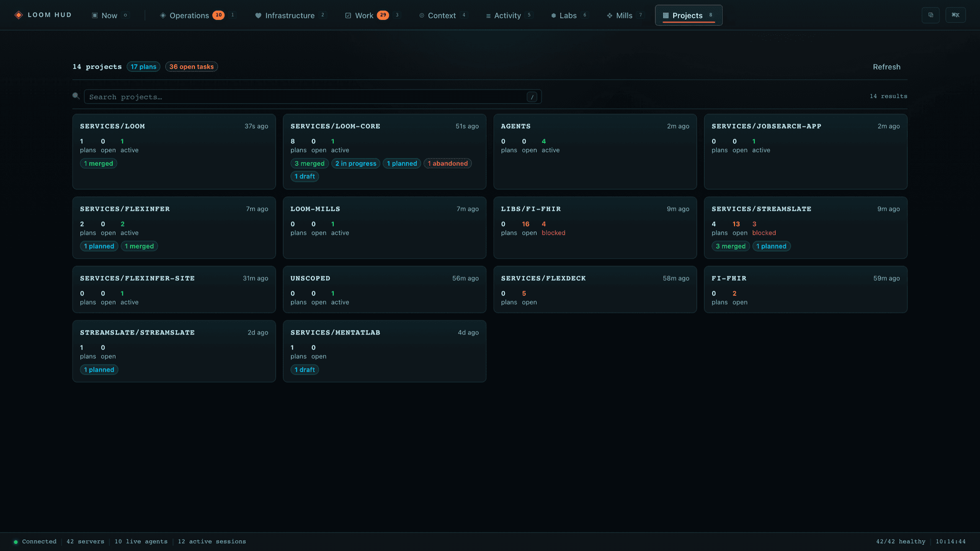Image resolution: width=980 pixels, height=551 pixels.
Task: Click the 42 servers status entry
Action: pos(85,542)
